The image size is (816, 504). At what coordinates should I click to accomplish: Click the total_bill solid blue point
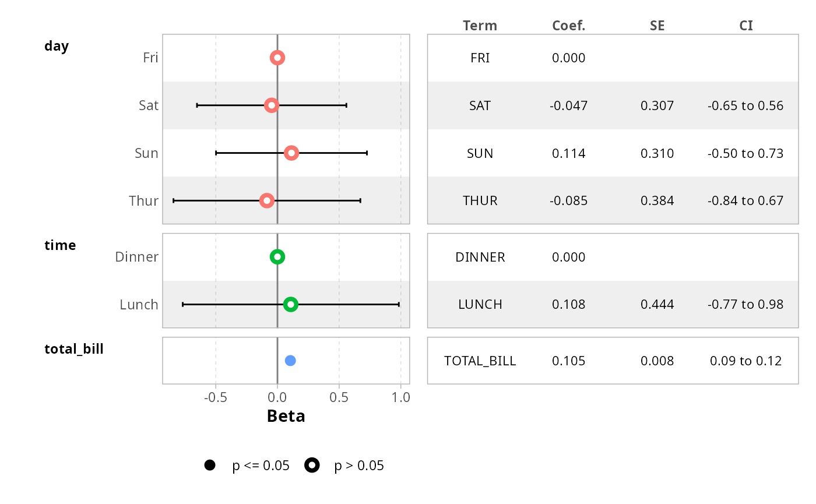290,361
